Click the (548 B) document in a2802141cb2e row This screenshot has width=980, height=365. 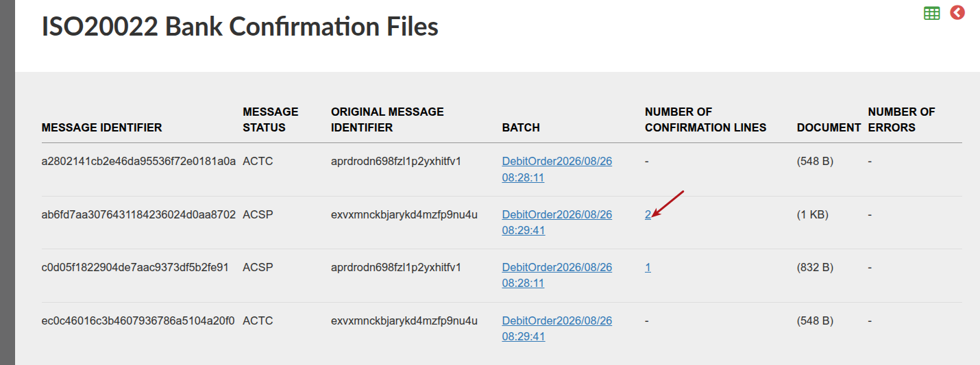click(x=815, y=162)
